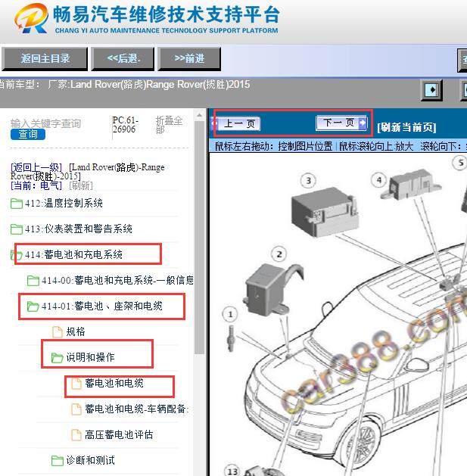Screen dimensions: 467x476
Task: Click the panel toggle arrow icon in gray bar
Action: coord(431,90)
